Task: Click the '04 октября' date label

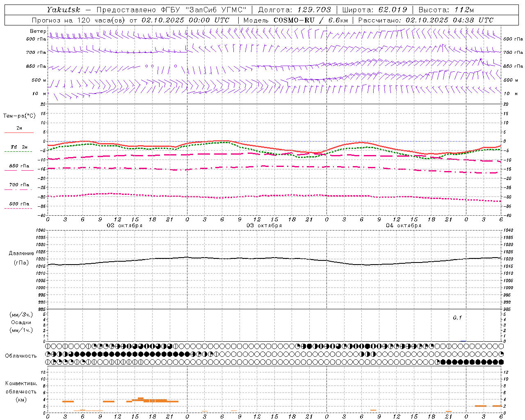Action: pos(404,226)
